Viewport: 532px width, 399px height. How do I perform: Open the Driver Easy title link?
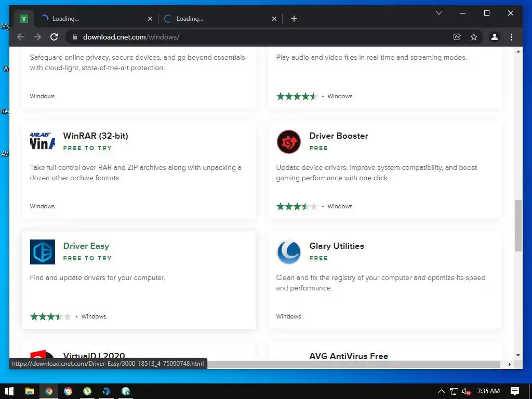86,246
